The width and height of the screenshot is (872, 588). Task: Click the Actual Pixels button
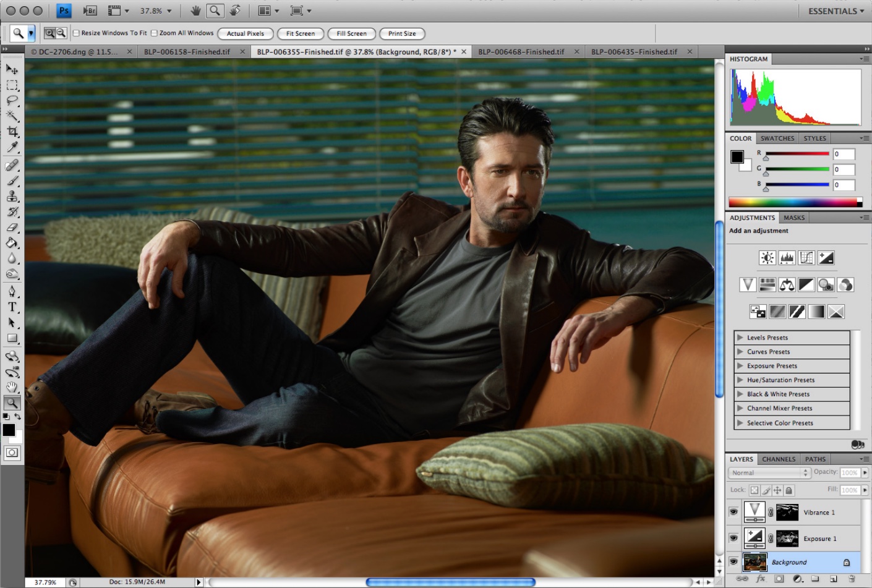tap(246, 33)
